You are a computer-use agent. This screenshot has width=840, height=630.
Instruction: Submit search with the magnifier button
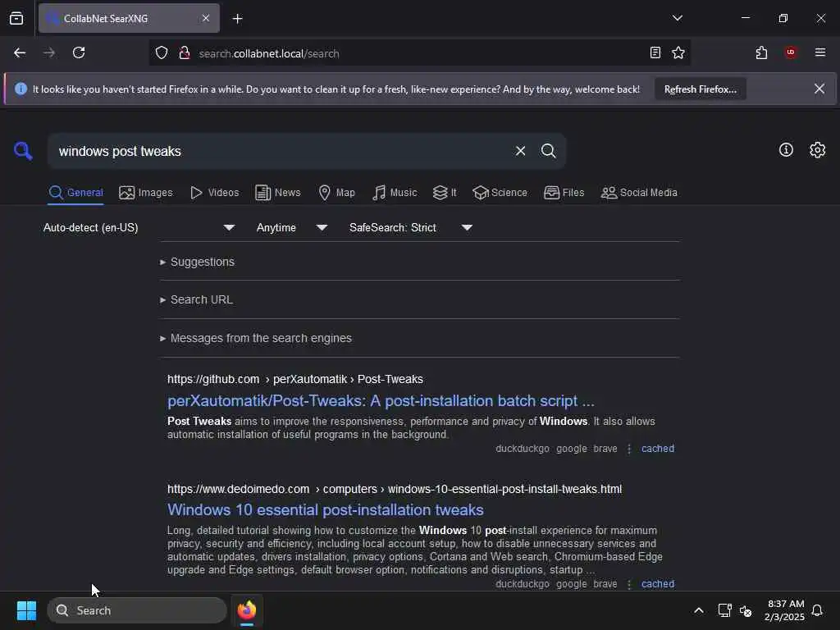(548, 151)
